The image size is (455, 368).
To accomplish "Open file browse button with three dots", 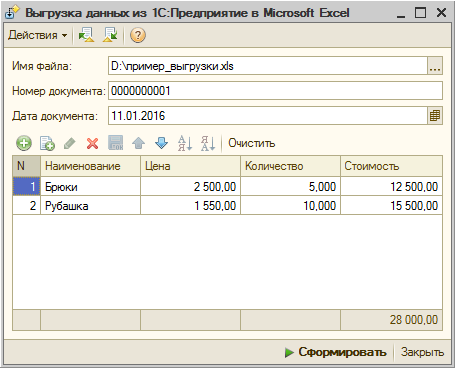I will click(435, 66).
